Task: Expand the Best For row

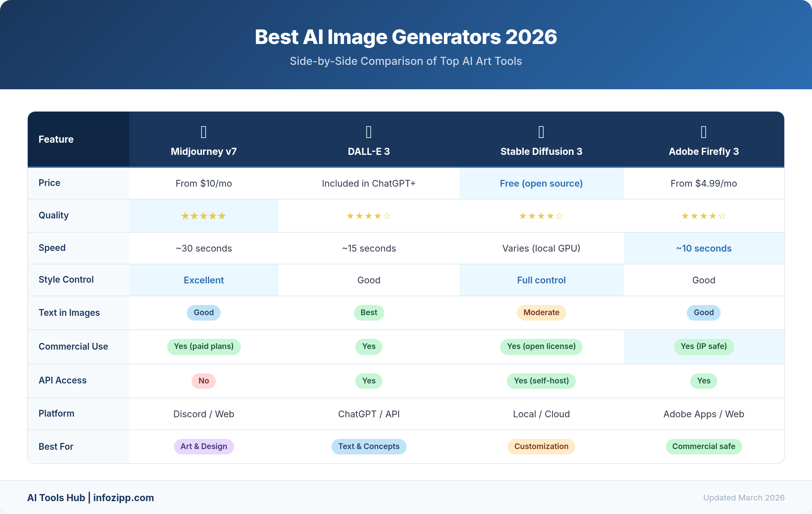Action: coord(56,446)
